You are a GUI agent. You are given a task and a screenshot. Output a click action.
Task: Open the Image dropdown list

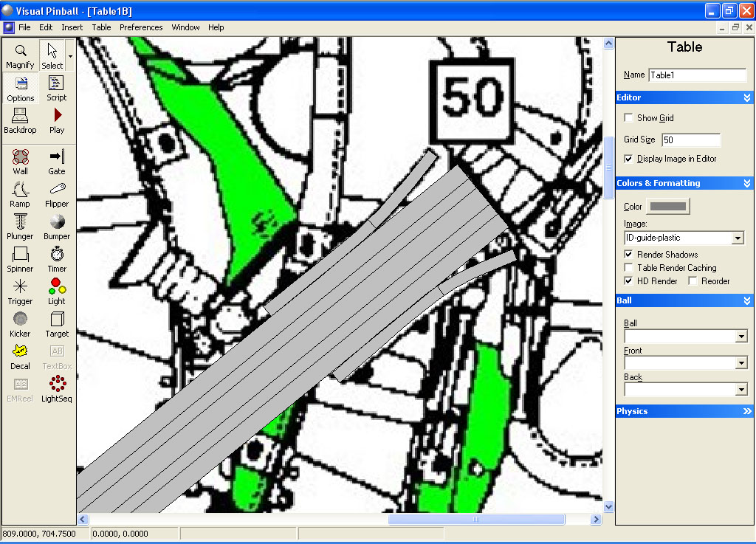click(737, 238)
